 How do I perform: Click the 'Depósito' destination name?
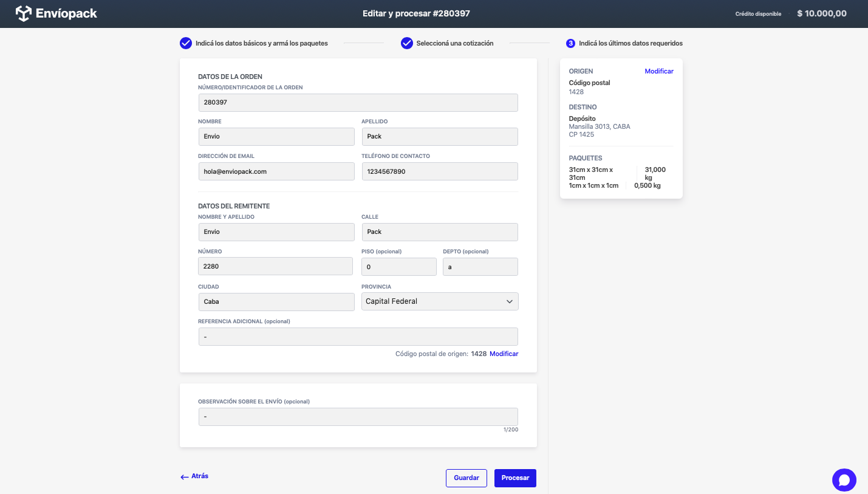click(582, 118)
